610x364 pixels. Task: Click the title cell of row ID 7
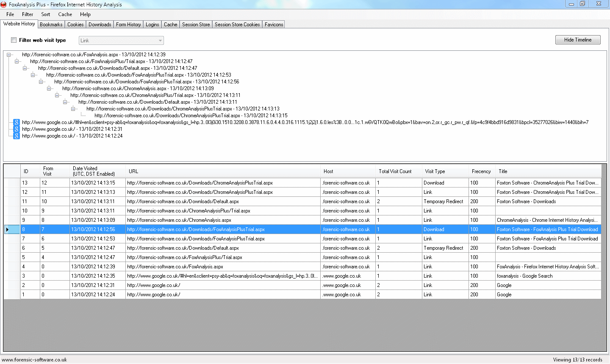click(x=548, y=239)
